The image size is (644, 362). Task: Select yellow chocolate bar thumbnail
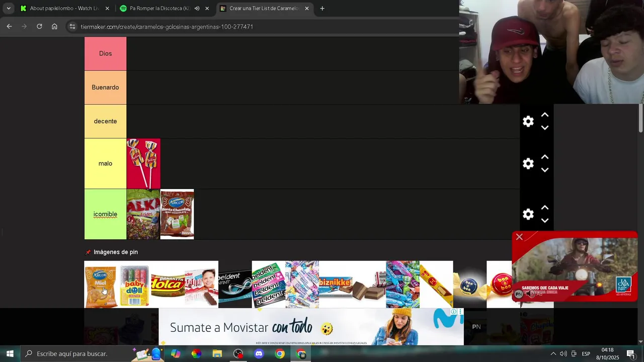436,284
